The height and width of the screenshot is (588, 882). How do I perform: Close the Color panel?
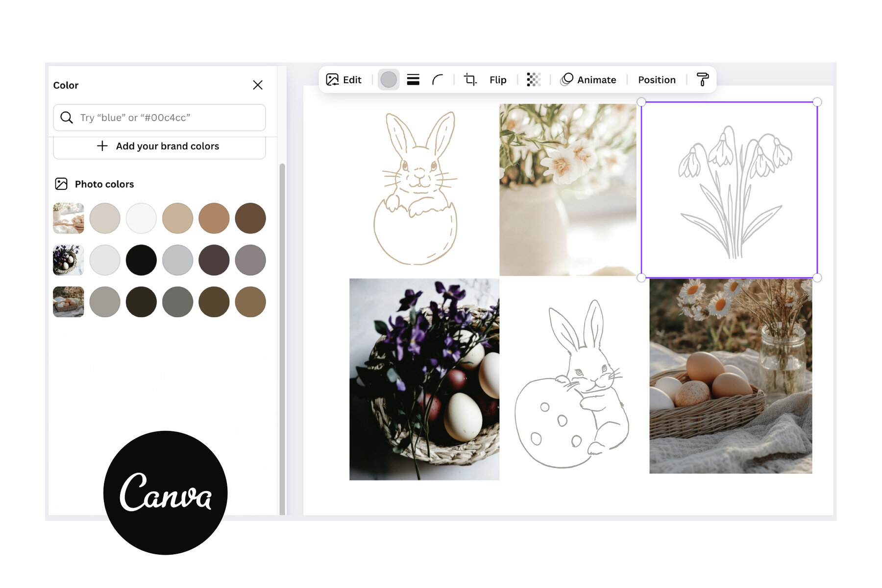258,85
